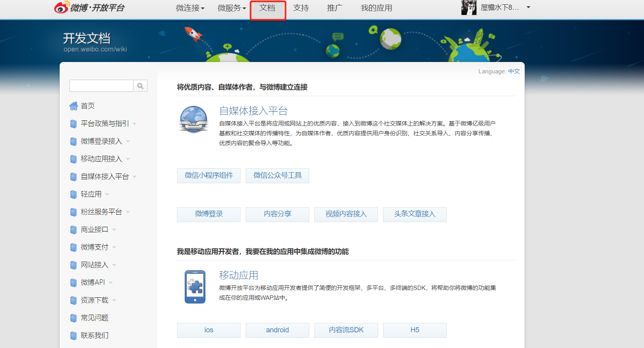Expand the 粉丝服务平台 sidebar arrow
The width and height of the screenshot is (644, 348).
tap(128, 212)
